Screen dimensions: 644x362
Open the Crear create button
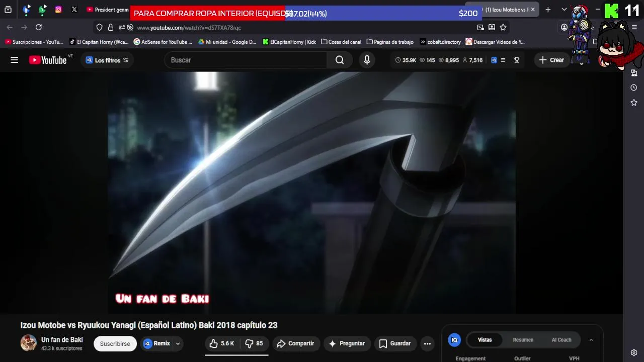[x=551, y=60]
